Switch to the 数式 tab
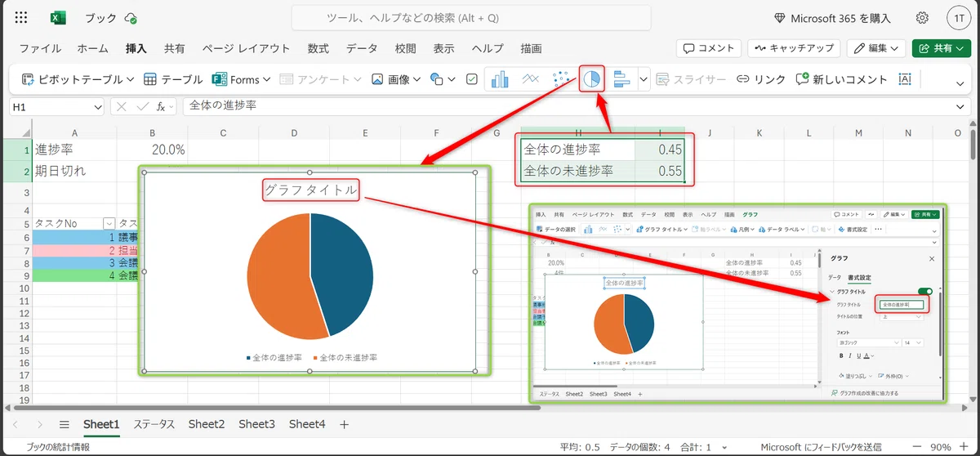 tap(318, 48)
